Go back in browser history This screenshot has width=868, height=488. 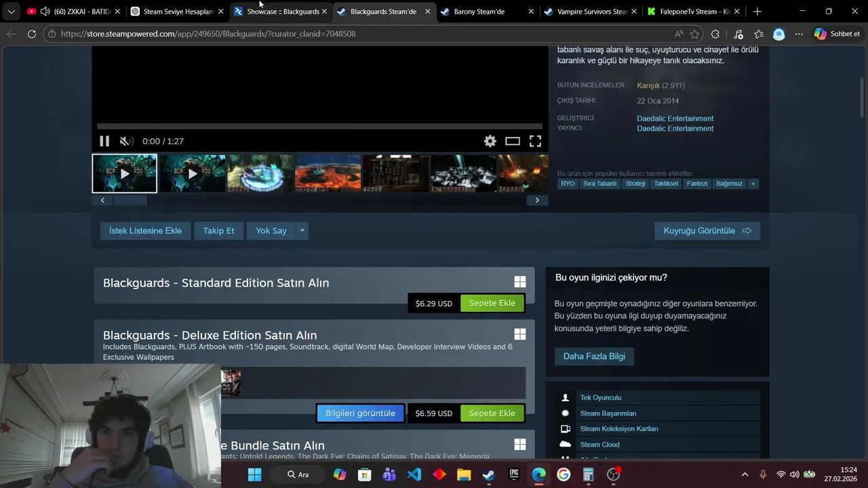tap(12, 34)
